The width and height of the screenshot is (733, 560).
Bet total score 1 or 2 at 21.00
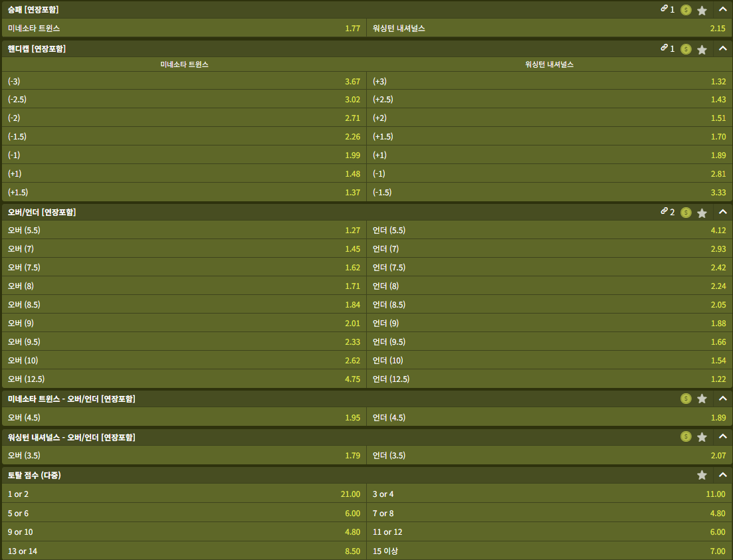[x=184, y=494]
